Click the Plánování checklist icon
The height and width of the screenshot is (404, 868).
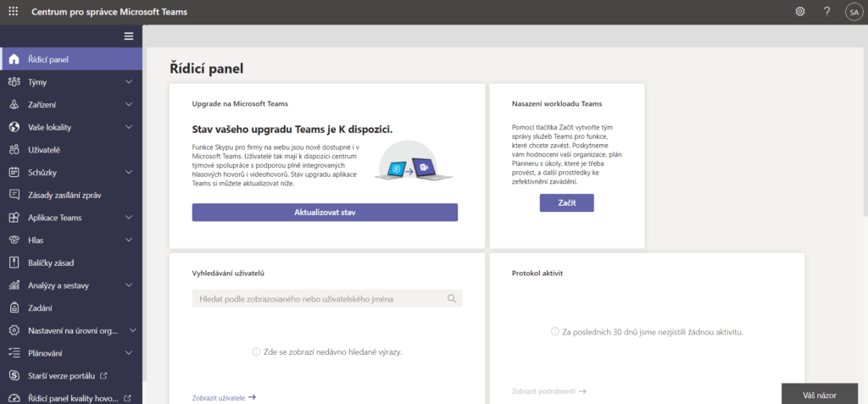[14, 353]
